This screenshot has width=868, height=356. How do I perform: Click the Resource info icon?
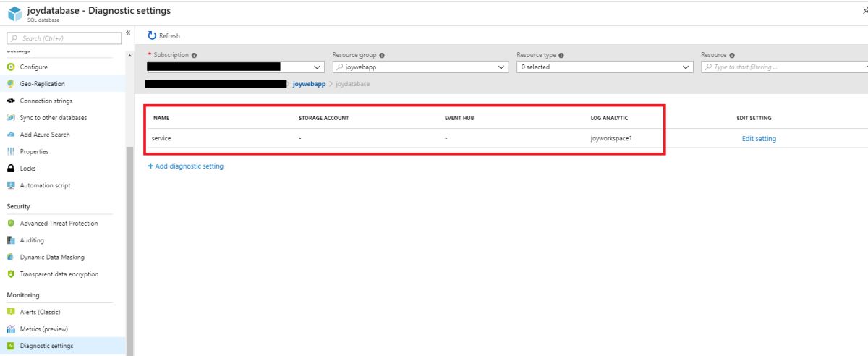732,55
